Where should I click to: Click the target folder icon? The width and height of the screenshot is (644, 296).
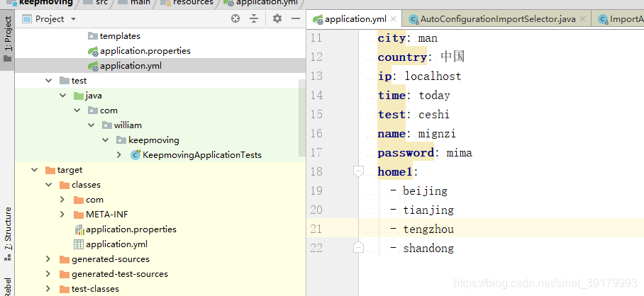click(x=50, y=170)
